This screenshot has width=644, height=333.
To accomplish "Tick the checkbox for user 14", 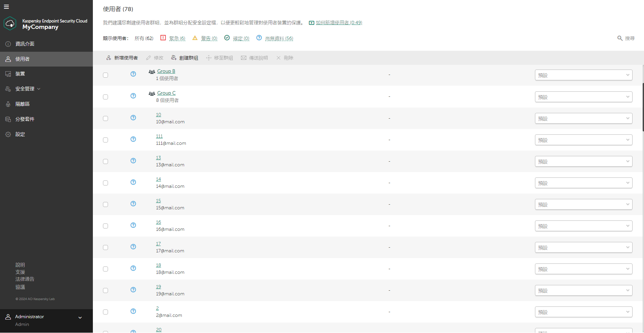I will point(106,183).
